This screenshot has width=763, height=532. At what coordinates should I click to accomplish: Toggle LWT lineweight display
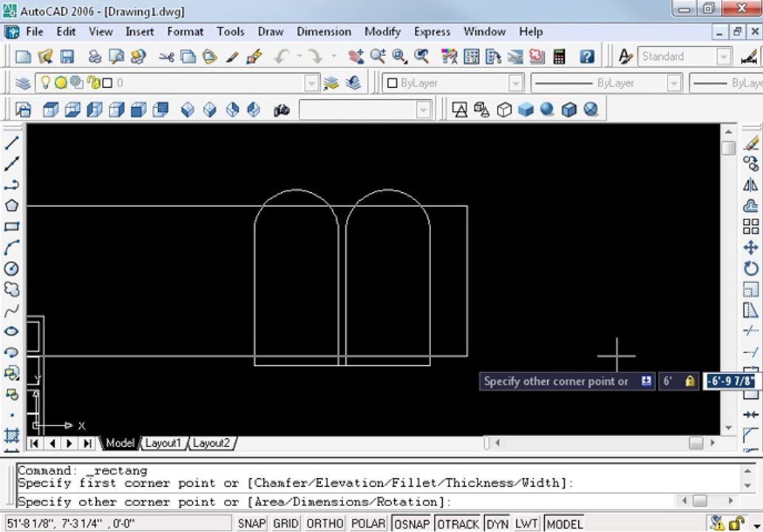click(x=526, y=524)
